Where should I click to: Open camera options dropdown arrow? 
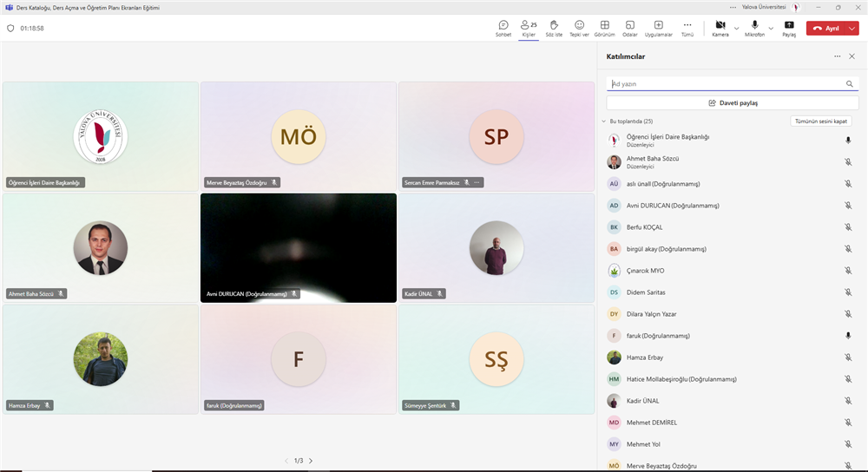click(736, 29)
